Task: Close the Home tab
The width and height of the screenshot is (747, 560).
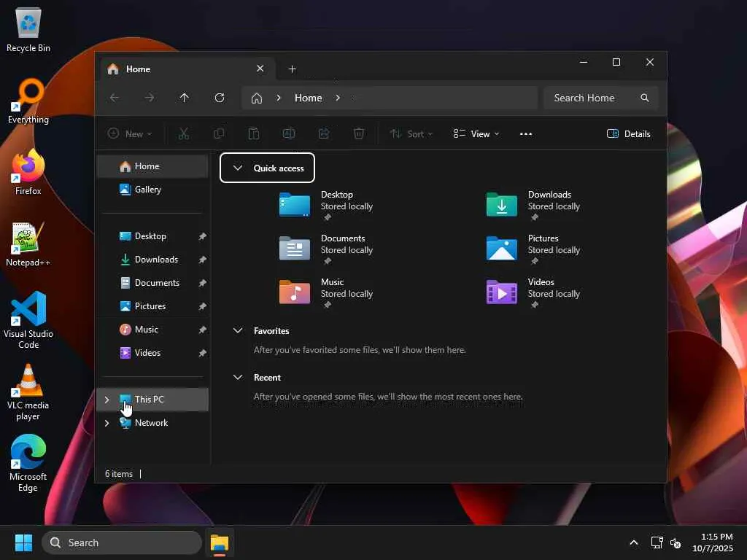Action: (x=260, y=69)
